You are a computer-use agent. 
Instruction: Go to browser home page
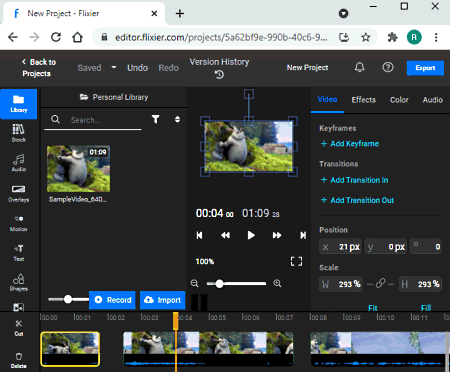(x=77, y=37)
